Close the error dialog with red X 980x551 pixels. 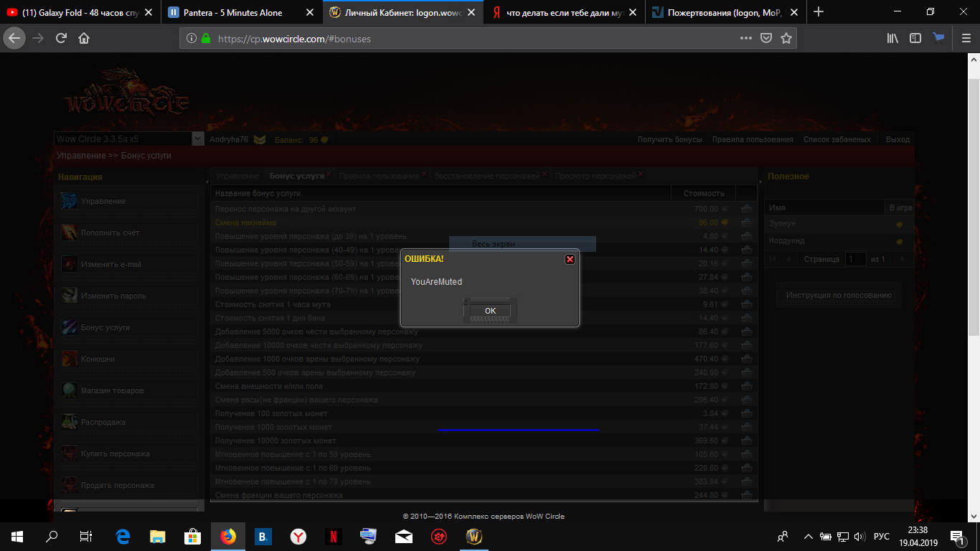pyautogui.click(x=570, y=259)
